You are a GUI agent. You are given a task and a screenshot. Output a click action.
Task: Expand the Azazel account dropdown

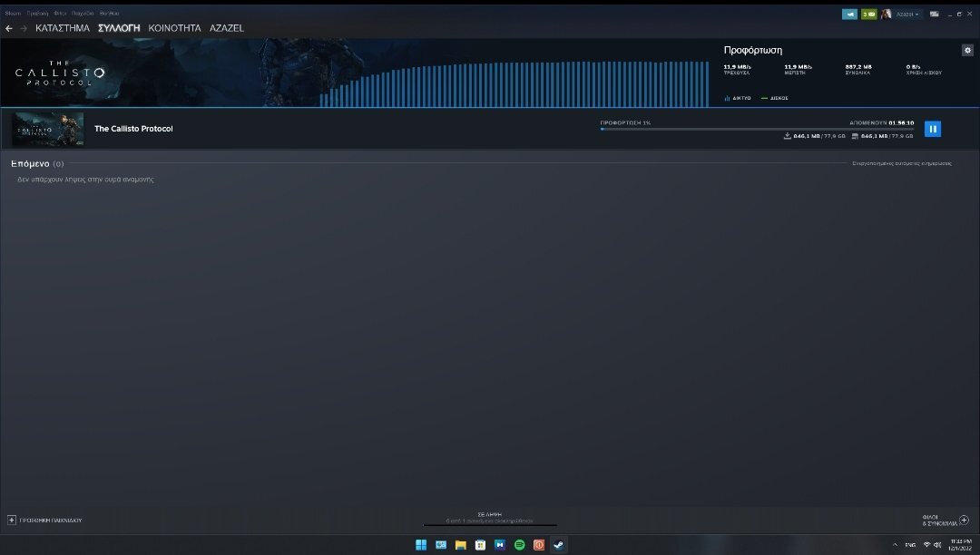(907, 14)
